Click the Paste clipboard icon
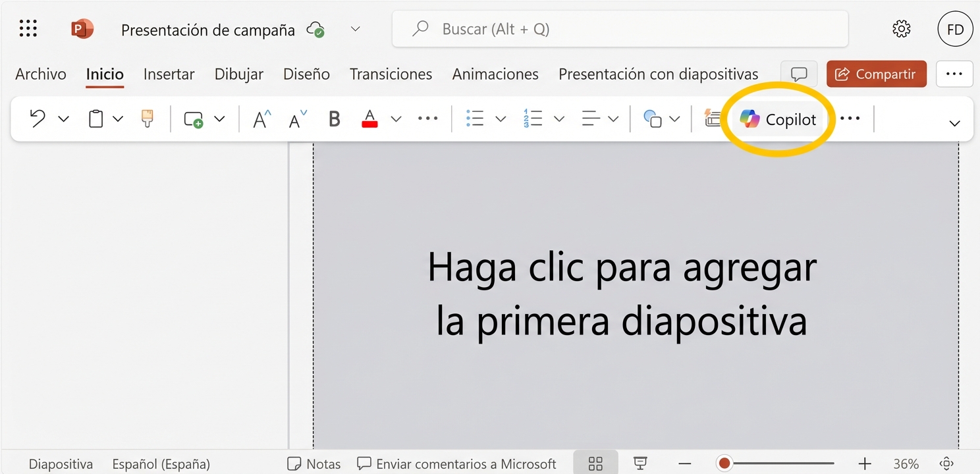This screenshot has height=474, width=980. coord(95,118)
